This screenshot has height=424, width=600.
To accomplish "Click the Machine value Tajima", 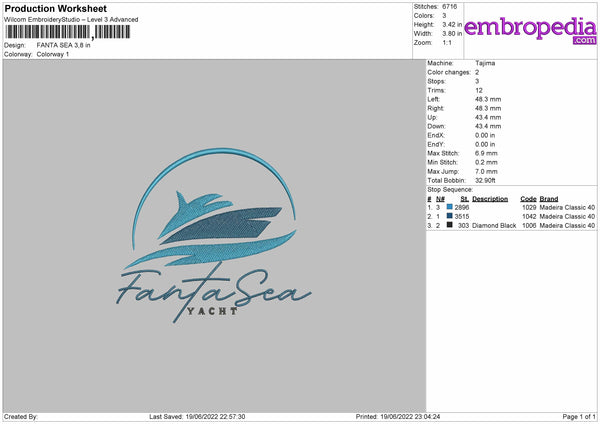I will [485, 63].
